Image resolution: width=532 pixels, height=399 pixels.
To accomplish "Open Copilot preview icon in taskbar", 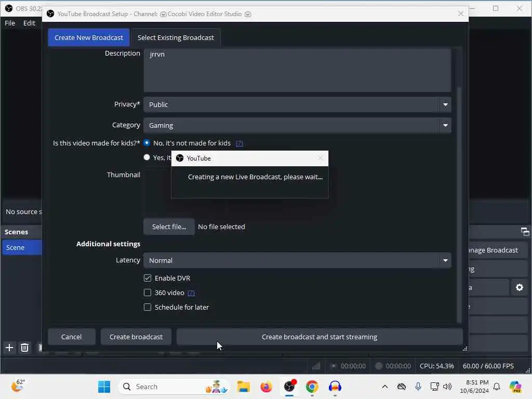I will point(515,387).
